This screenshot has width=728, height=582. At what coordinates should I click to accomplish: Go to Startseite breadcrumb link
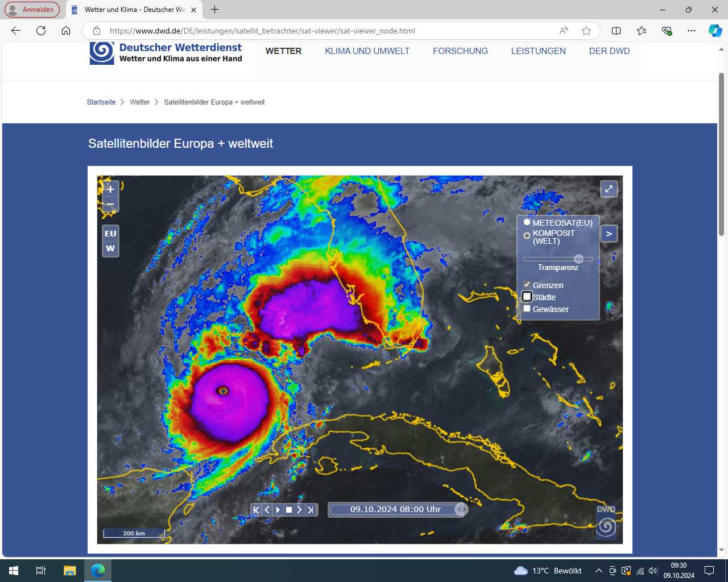[101, 102]
